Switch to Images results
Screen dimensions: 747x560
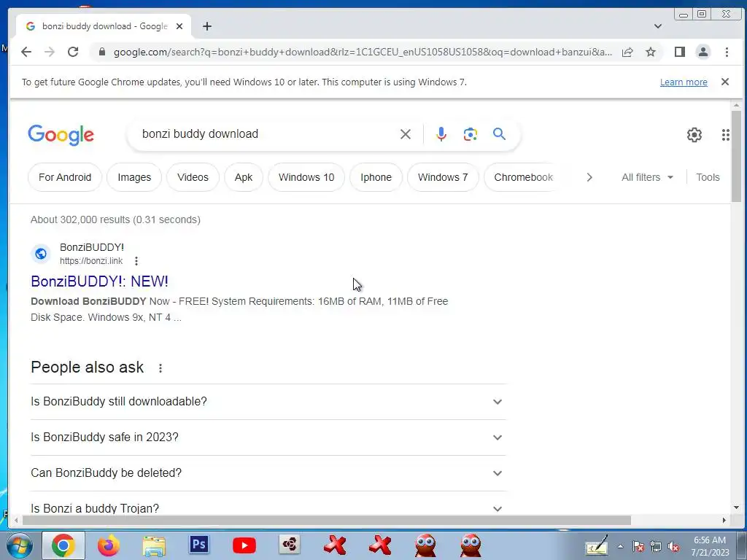click(x=134, y=177)
